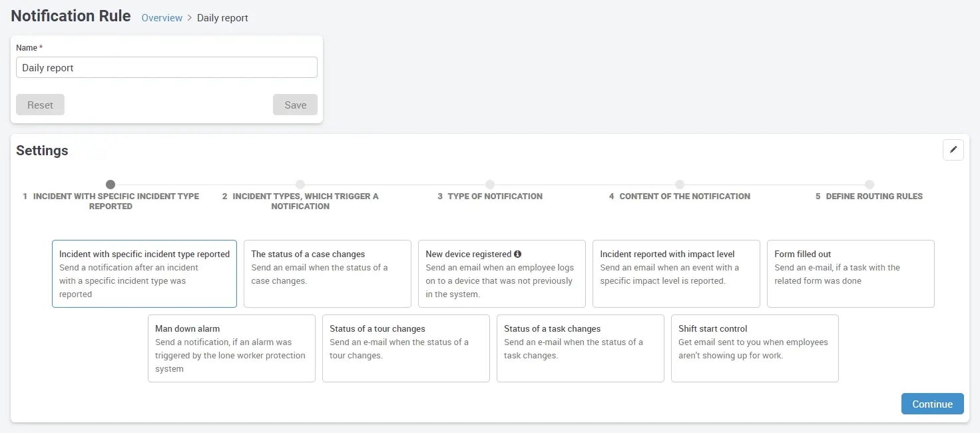Click the Name input field
This screenshot has height=433, width=980.
[166, 67]
